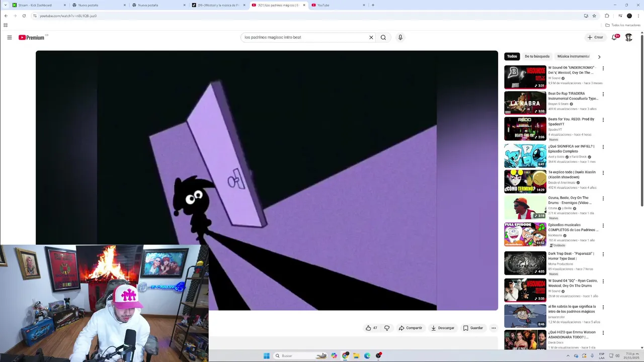Open options for ¿Qué SIGNIFICA ser INFIEL? video
The width and height of the screenshot is (644, 362).
click(603, 147)
